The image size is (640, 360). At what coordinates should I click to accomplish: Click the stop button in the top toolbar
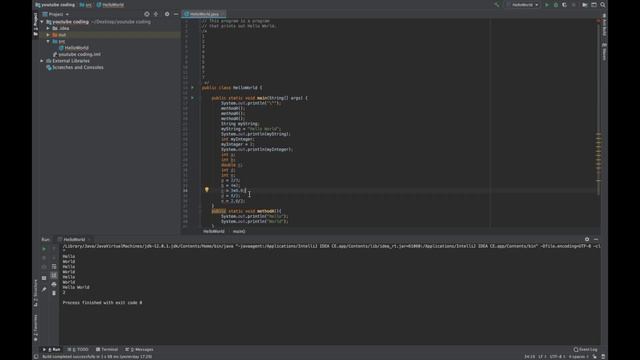(x=573, y=5)
